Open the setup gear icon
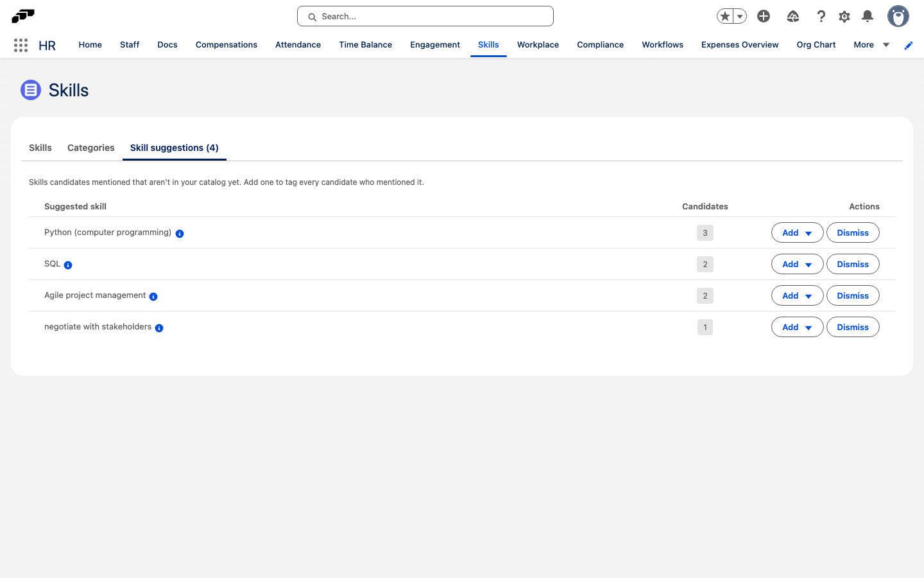 [844, 16]
